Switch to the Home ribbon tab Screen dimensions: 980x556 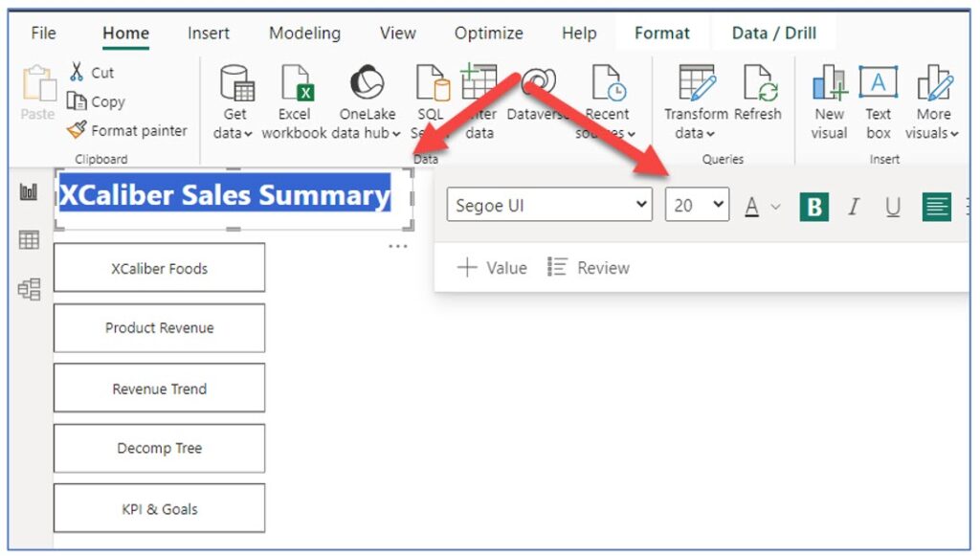tap(125, 33)
